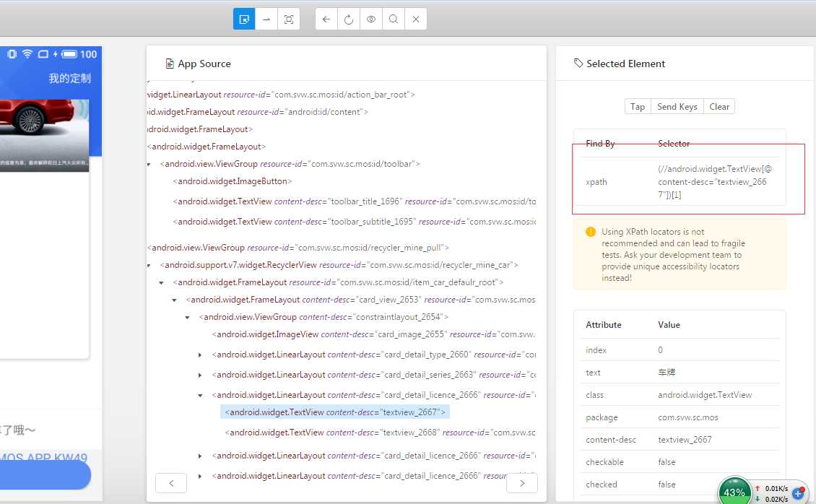Click the checkable attribute value false
816x504 pixels.
tap(667, 462)
